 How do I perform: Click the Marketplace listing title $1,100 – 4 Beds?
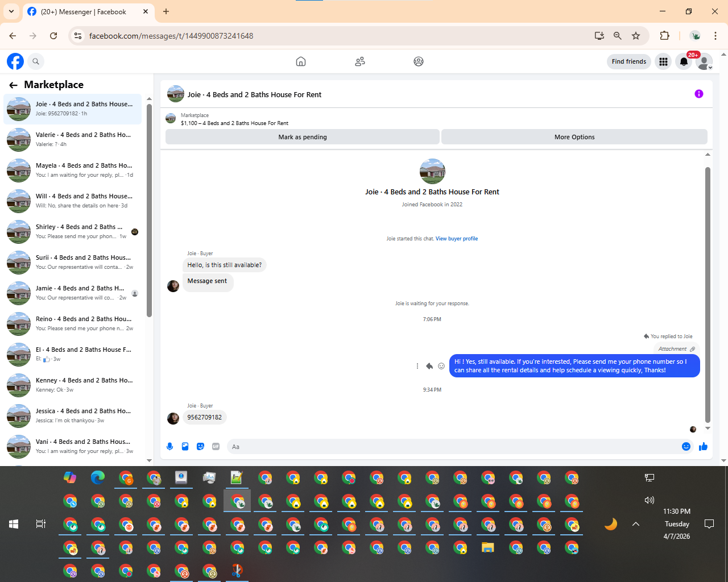tap(234, 123)
